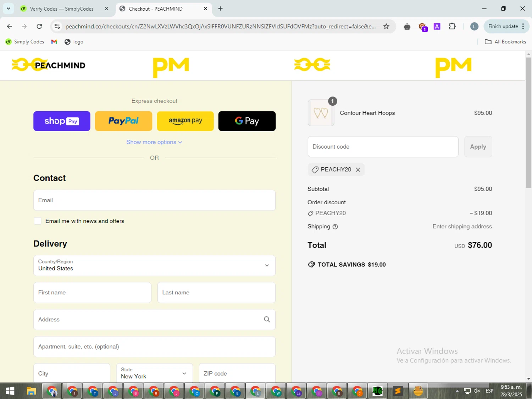
Task: Click the extension icon with badge 1
Action: click(x=422, y=27)
